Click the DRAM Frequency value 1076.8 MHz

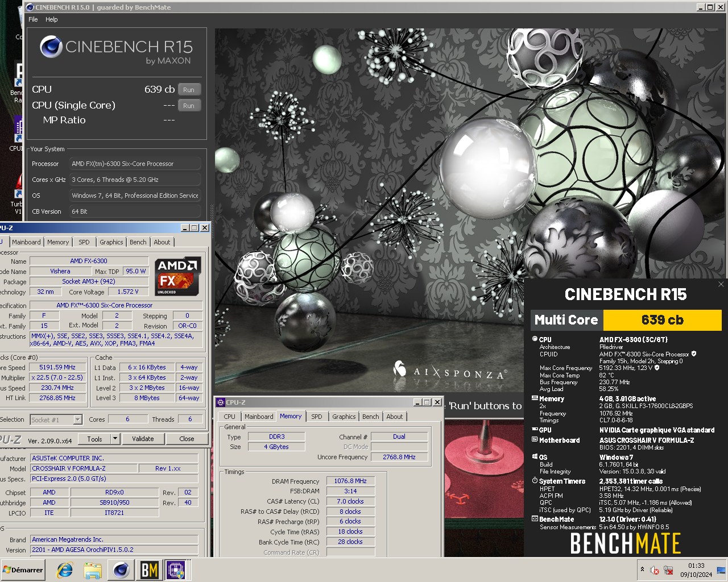350,481
